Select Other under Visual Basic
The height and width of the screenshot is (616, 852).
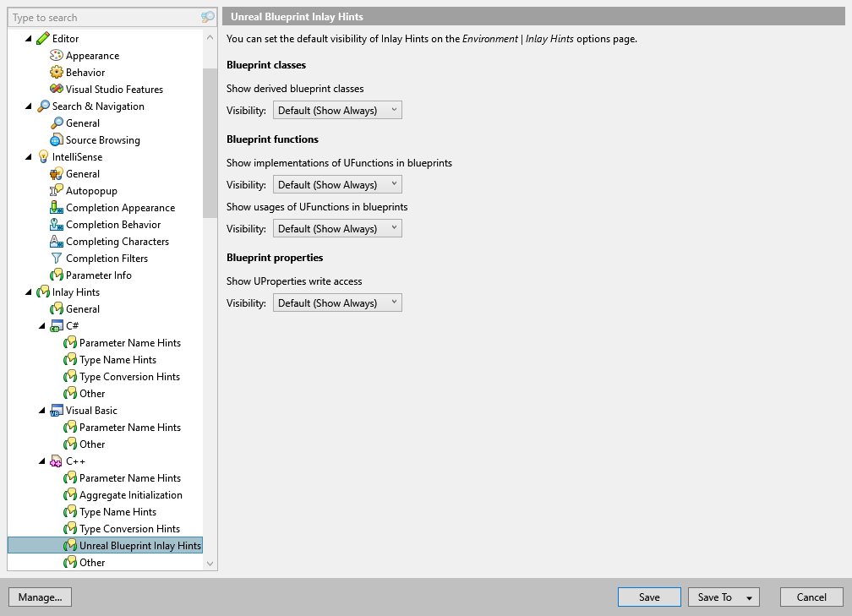[x=92, y=444]
